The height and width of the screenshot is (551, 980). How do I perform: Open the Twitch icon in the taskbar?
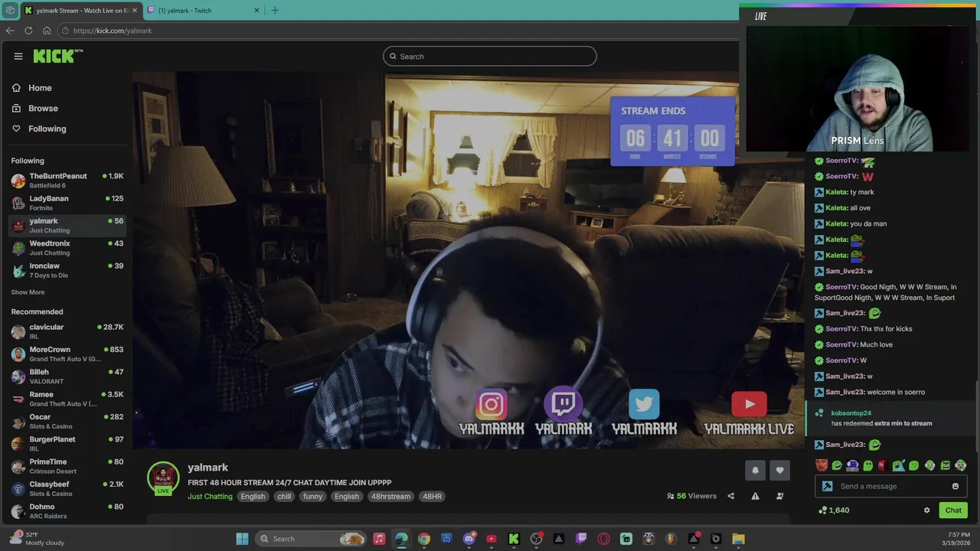[581, 539]
